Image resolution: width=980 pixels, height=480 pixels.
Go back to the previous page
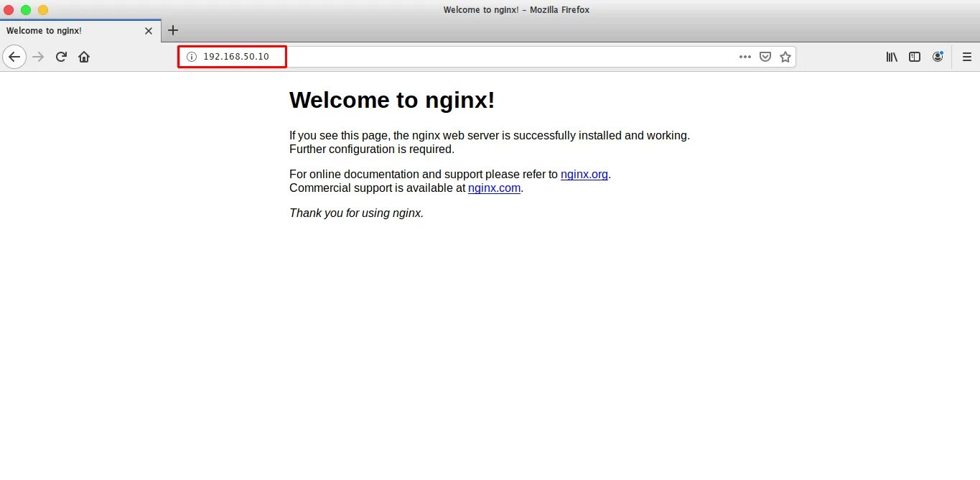(14, 57)
